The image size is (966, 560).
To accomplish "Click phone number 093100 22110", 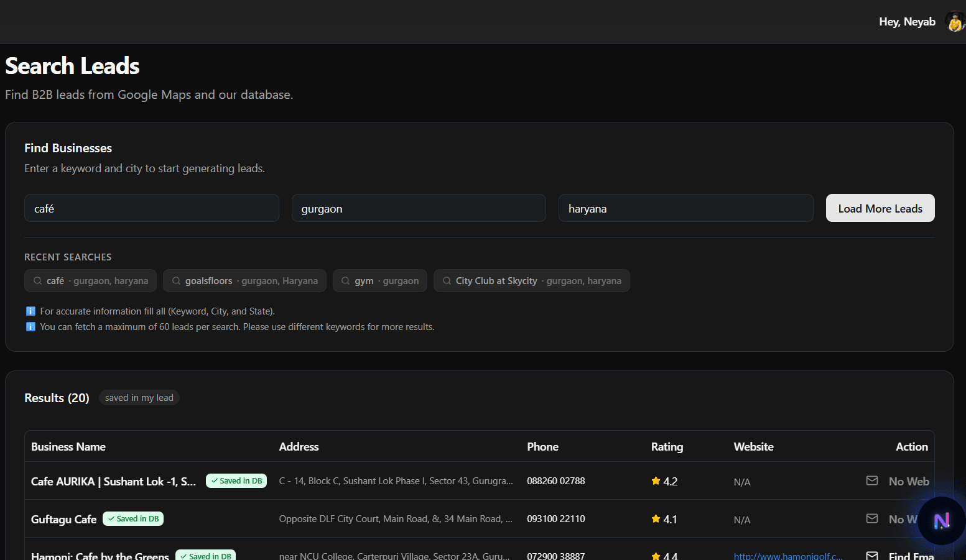I will [x=556, y=519].
